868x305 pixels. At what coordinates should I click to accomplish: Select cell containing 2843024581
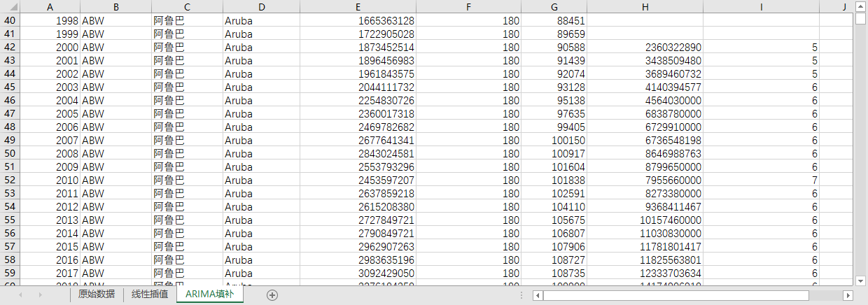(358, 154)
